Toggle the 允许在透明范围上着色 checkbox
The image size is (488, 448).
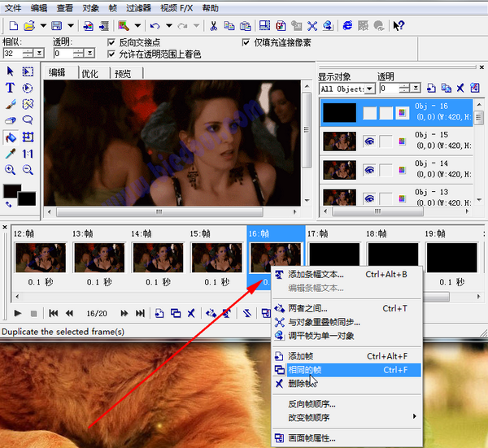(x=111, y=54)
